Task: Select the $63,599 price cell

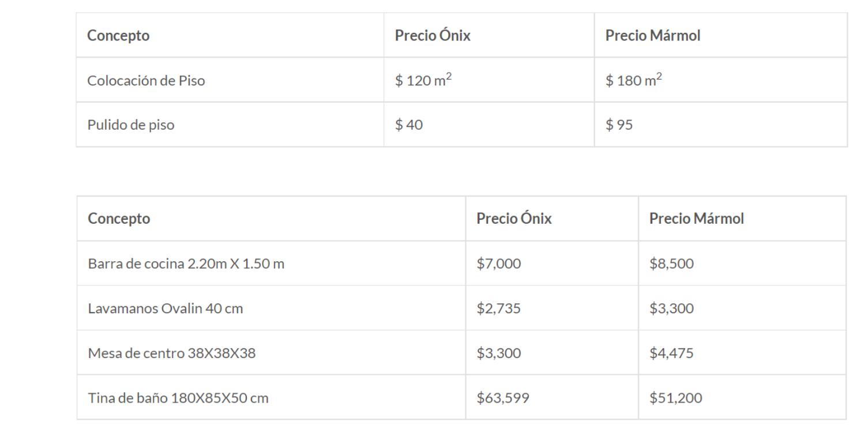Action: (552, 397)
